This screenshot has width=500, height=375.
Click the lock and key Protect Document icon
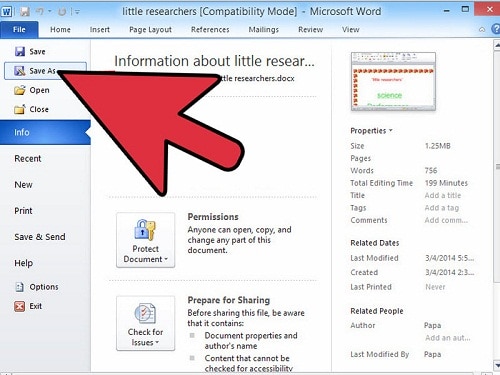point(145,230)
